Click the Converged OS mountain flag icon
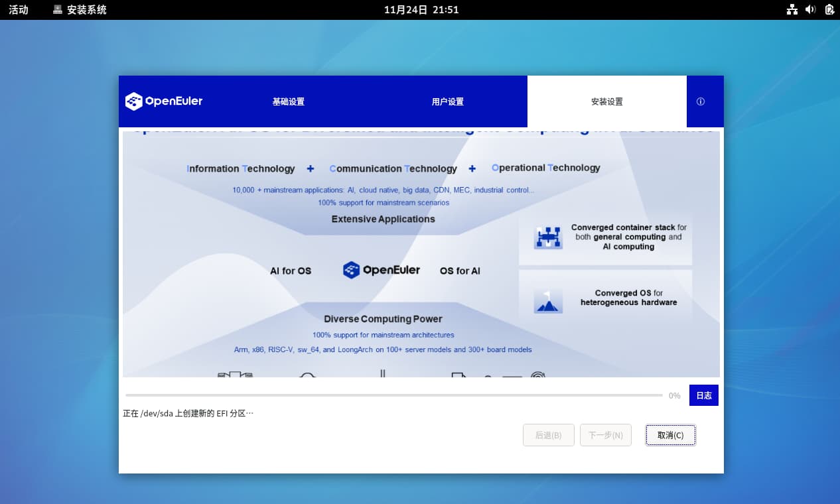The width and height of the screenshot is (840, 504). [x=548, y=302]
